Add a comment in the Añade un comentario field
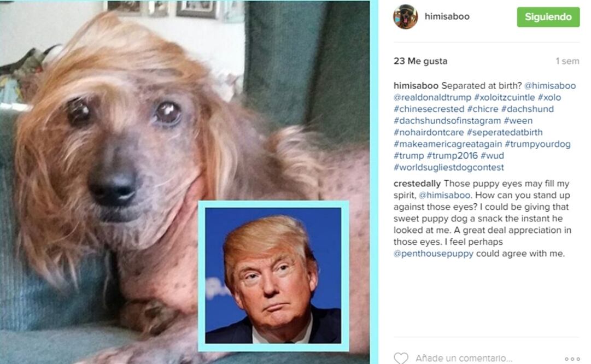 click(464, 358)
